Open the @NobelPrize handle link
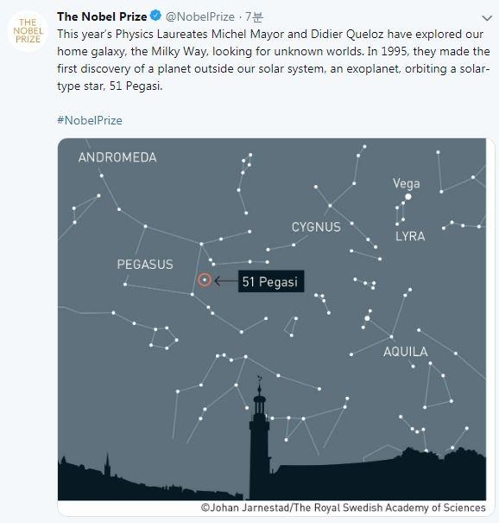This screenshot has width=499, height=523. click(200, 16)
